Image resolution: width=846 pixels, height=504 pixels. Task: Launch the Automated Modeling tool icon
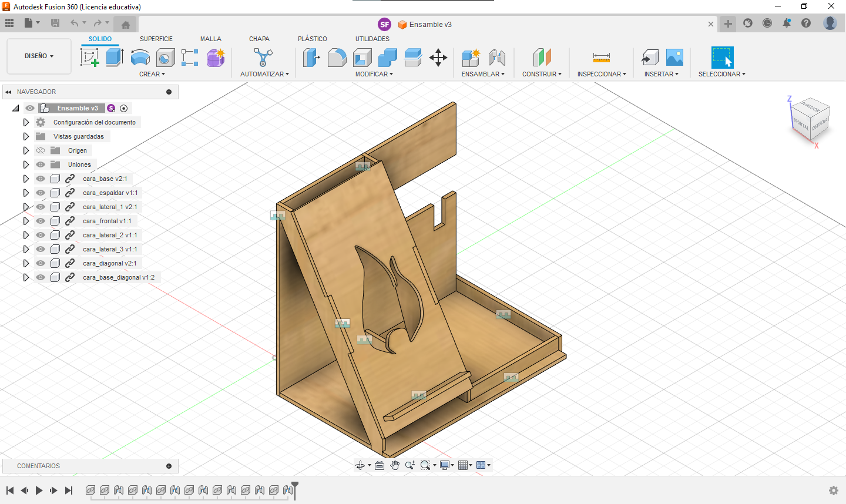263,58
